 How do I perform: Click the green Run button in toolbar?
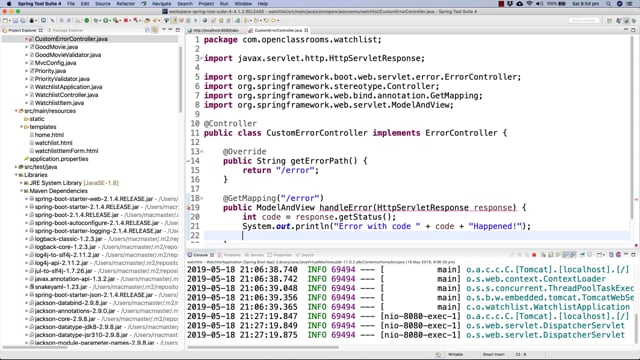pos(106,20)
